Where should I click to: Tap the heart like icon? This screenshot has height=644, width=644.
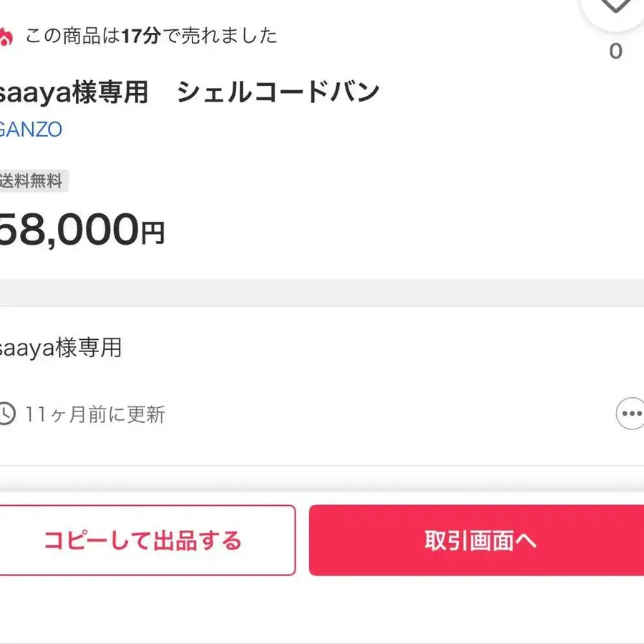pyautogui.click(x=615, y=7)
